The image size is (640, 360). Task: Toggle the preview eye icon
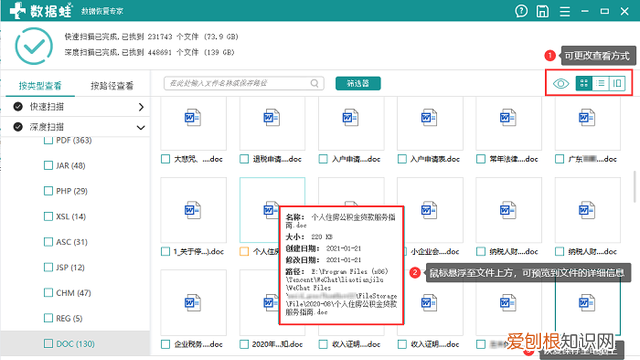561,84
